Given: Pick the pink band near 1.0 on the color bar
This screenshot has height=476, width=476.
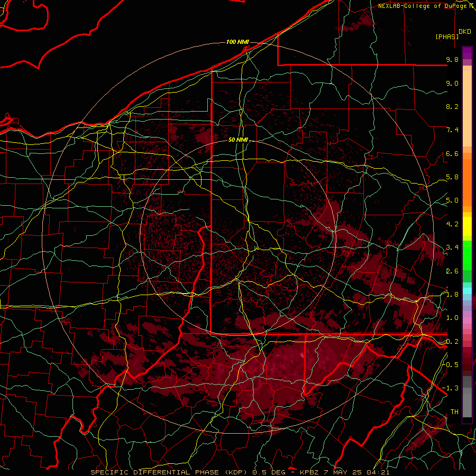Looking at the screenshot, I should coord(467,321).
